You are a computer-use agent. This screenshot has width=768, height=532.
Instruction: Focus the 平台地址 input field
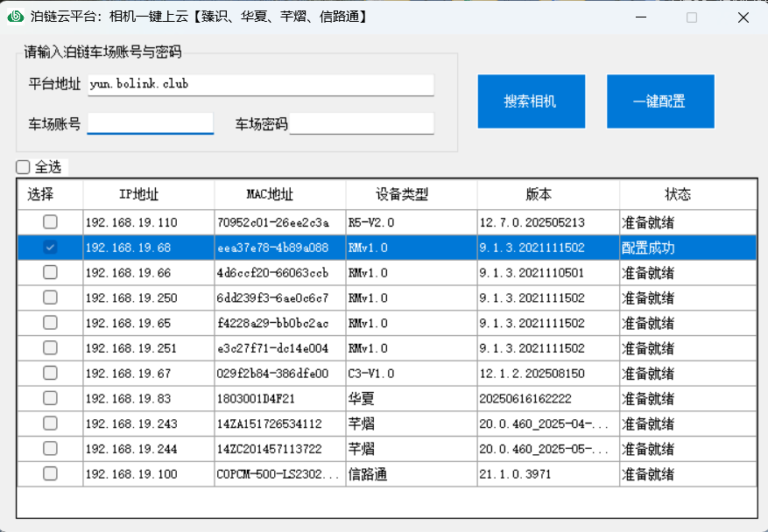point(260,85)
